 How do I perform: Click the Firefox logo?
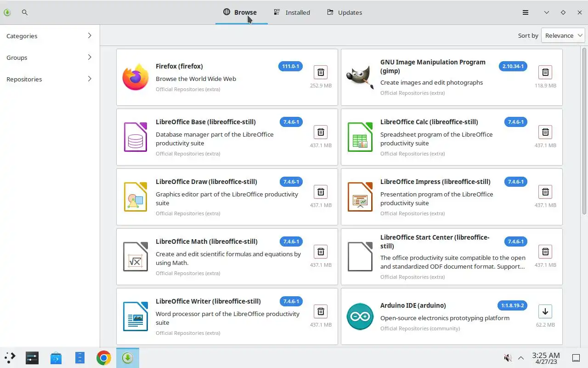136,77
